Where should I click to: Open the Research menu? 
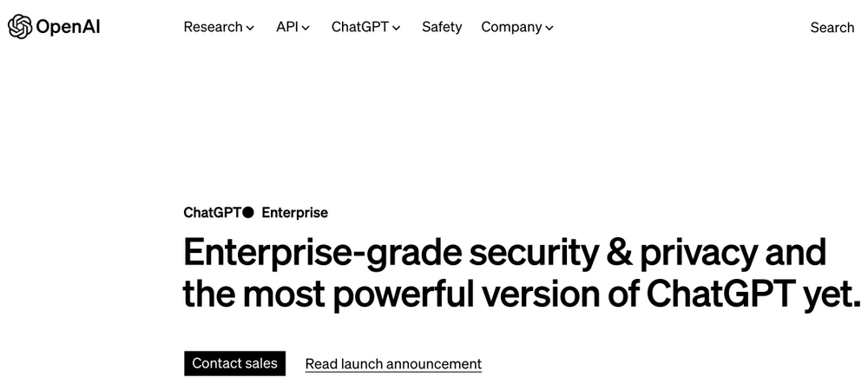point(213,27)
